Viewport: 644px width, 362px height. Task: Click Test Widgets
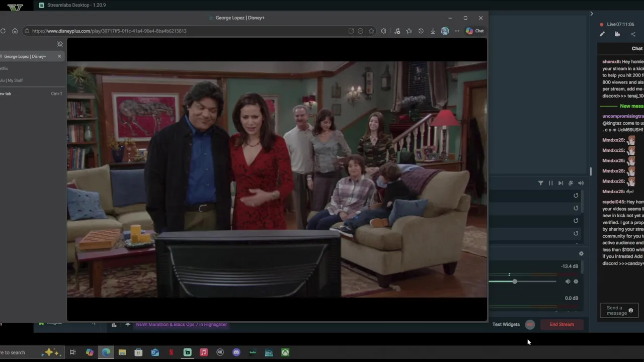coord(506,325)
